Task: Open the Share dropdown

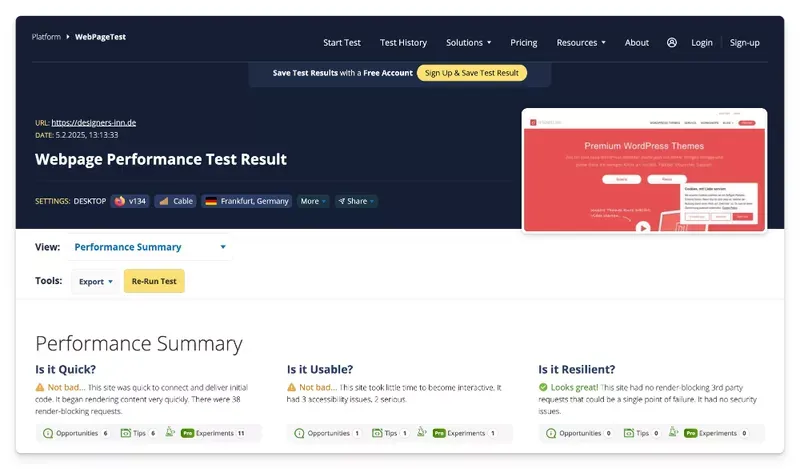Action: pos(356,201)
